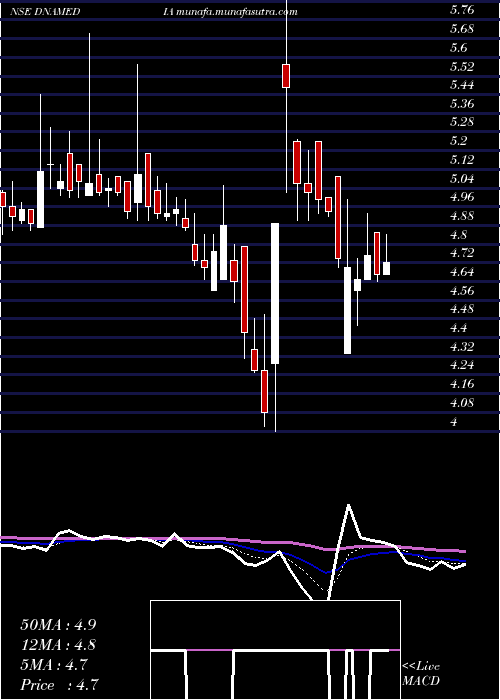
Task: Click the 5.2 price axis label
Action: (x=459, y=141)
